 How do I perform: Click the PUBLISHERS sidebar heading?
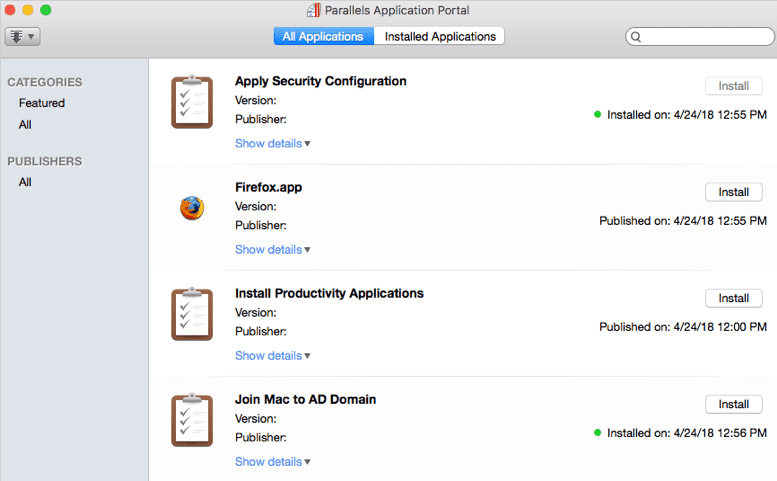pyautogui.click(x=45, y=161)
